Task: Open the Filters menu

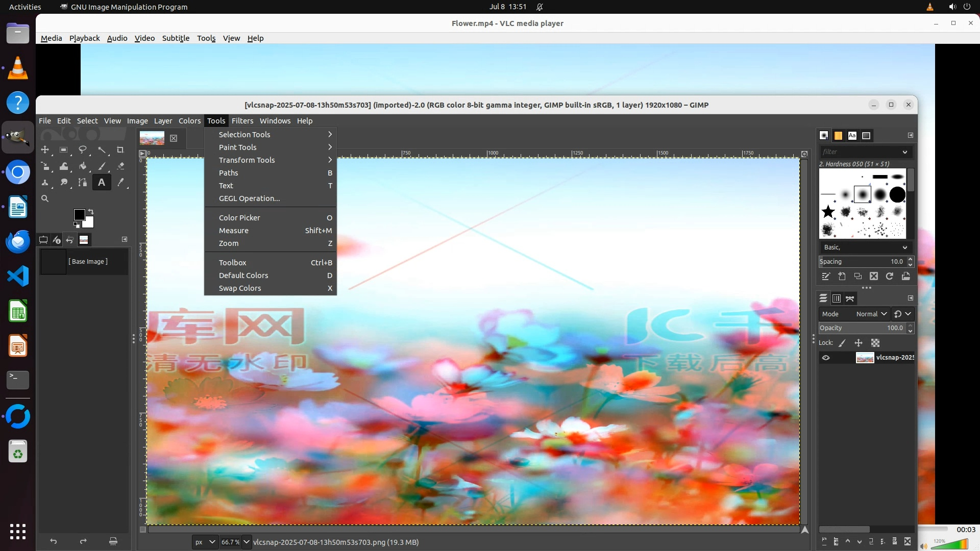Action: (x=242, y=121)
